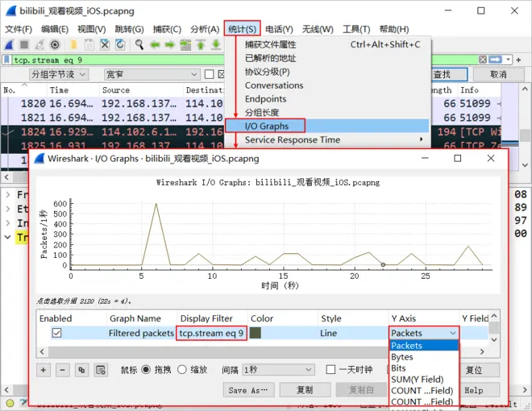
Task: Open the 间隔 1秒 interval dropdown
Action: pyautogui.click(x=278, y=370)
